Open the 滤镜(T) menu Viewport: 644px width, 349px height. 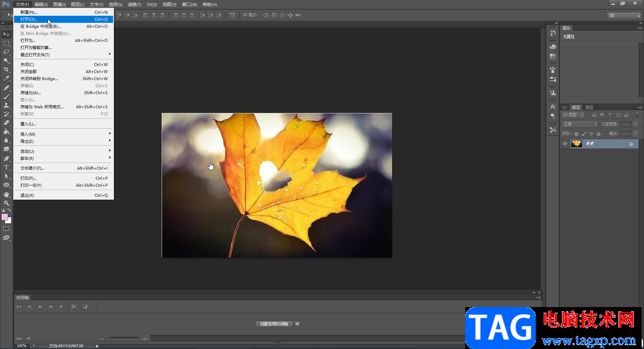[134, 4]
